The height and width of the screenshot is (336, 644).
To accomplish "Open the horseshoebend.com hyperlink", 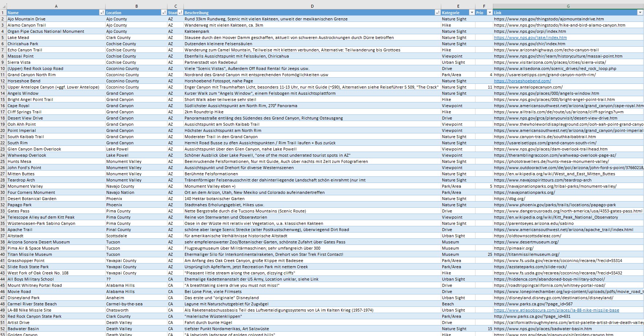I will click(522, 81).
